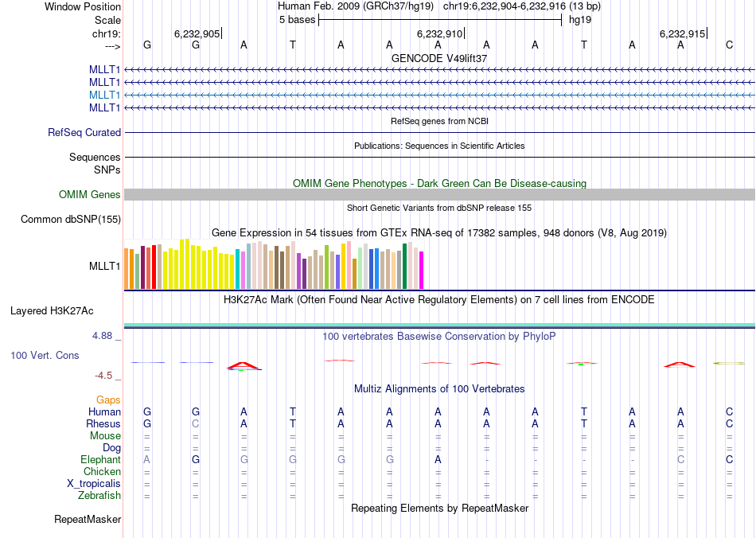
Task: Click the orange Gaps label
Action: [x=108, y=400]
